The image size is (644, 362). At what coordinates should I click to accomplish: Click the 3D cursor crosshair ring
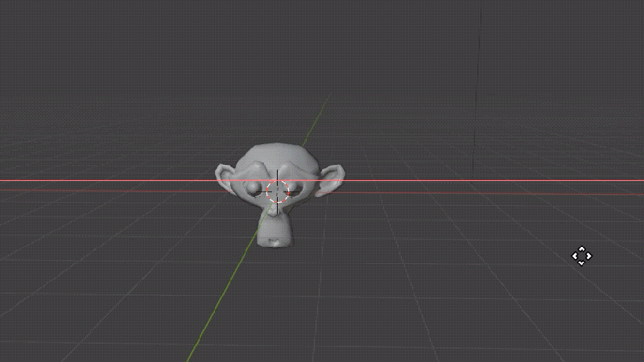[278, 191]
